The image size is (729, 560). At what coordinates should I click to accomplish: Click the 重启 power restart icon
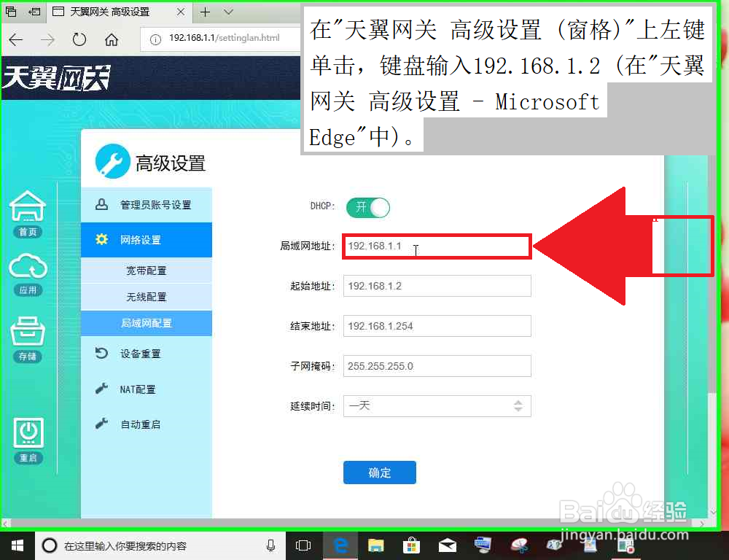28,440
